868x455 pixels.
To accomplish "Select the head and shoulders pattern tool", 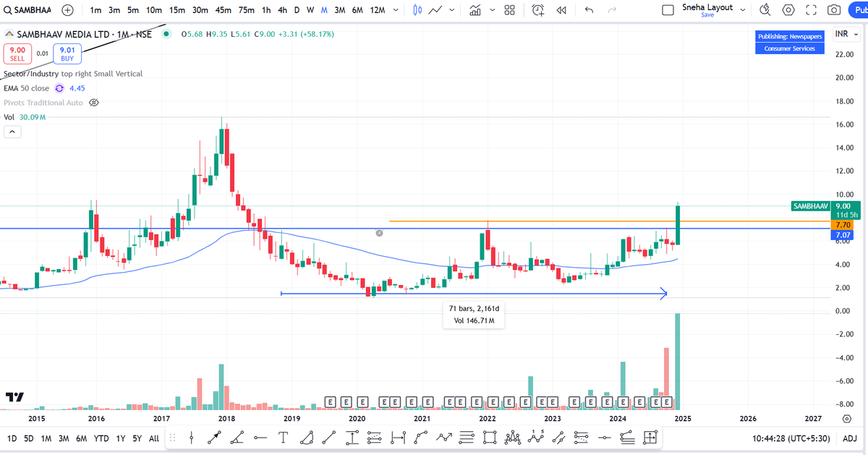I will [x=513, y=438].
